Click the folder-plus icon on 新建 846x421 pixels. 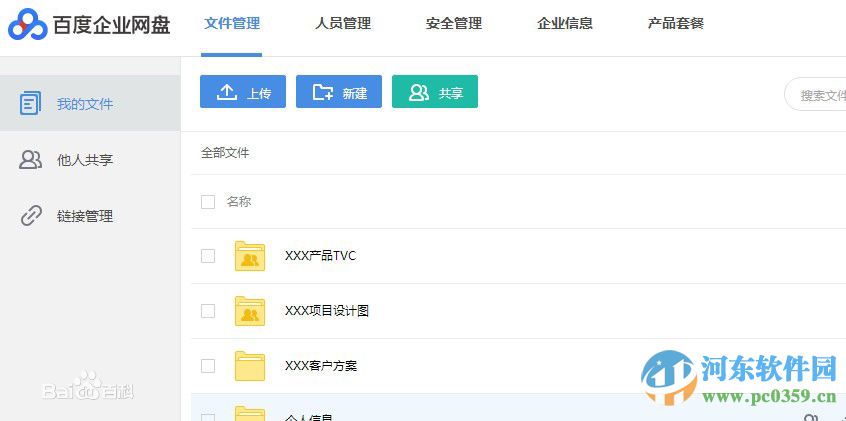pos(323,92)
